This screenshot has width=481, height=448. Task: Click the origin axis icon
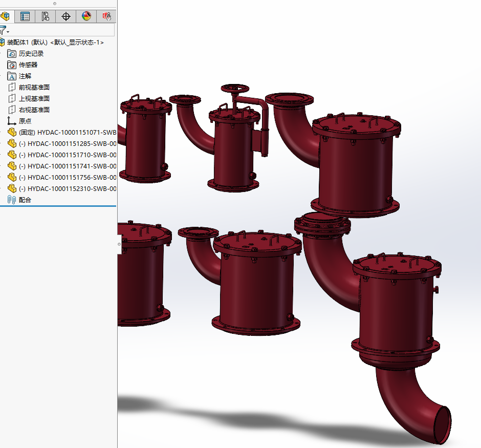click(12, 121)
